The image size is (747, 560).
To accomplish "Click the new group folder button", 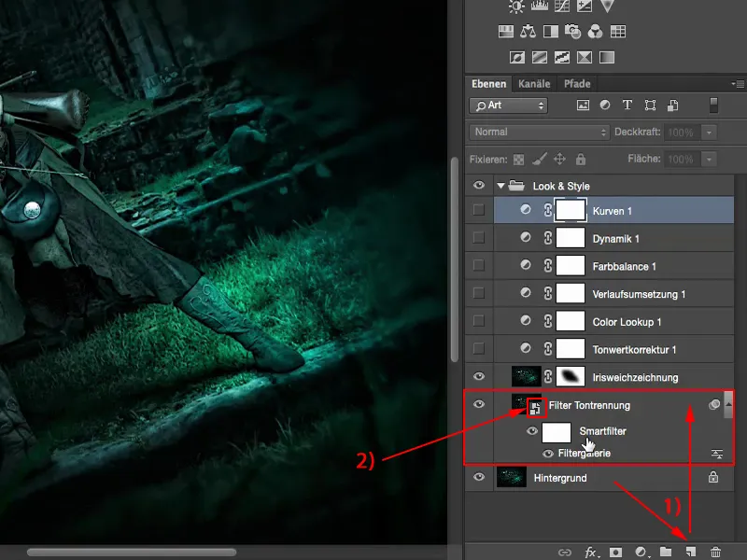I will pos(667,551).
